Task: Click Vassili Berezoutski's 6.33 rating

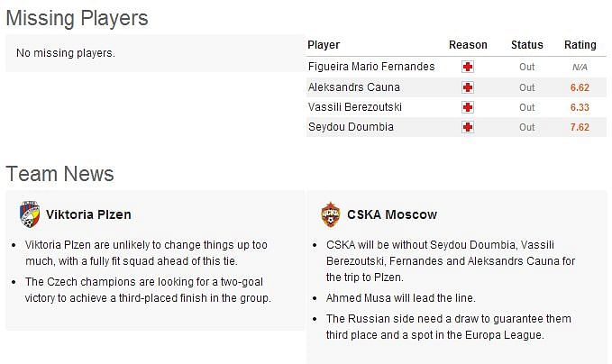Action: (580, 107)
